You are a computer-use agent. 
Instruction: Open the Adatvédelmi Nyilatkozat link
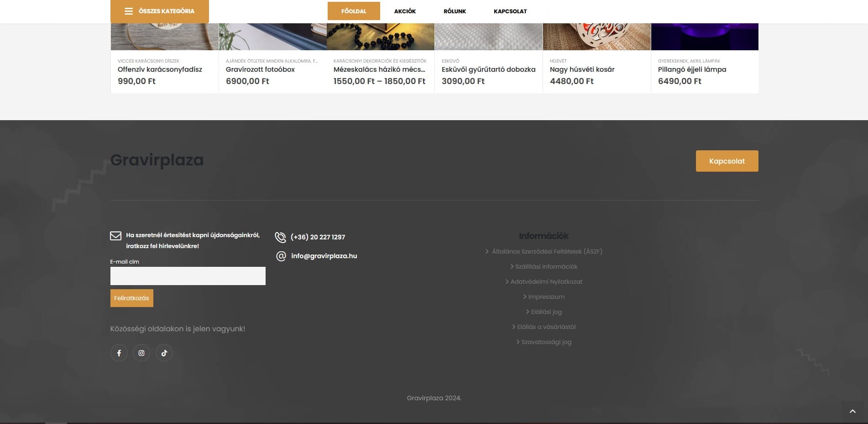pos(546,281)
